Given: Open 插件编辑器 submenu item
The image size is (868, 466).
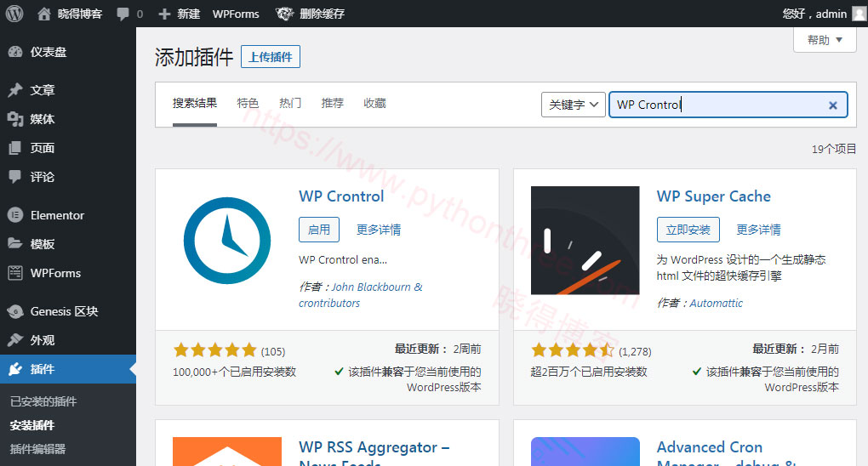Looking at the screenshot, I should click(37, 449).
